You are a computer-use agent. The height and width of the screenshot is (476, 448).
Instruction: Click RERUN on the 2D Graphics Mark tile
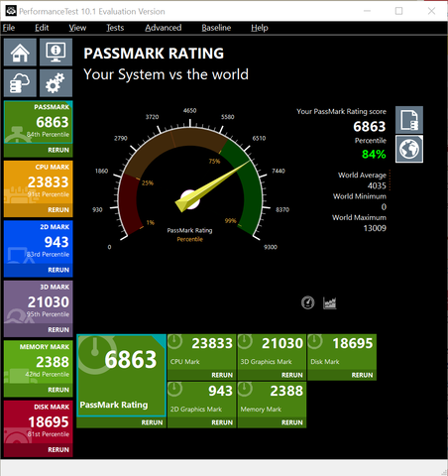[x=222, y=422]
